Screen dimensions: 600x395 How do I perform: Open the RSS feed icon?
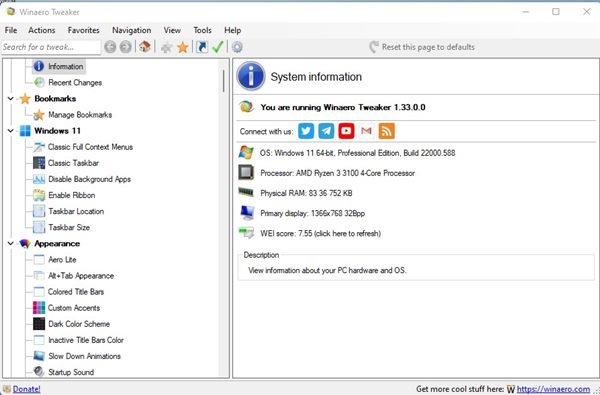(386, 131)
